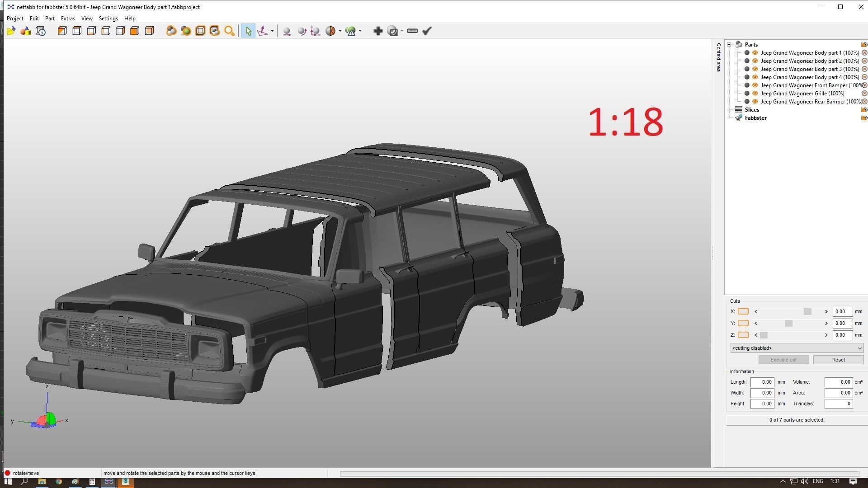Open the platform info cube icon
Viewport: 868px width, 488px height.
41,31
